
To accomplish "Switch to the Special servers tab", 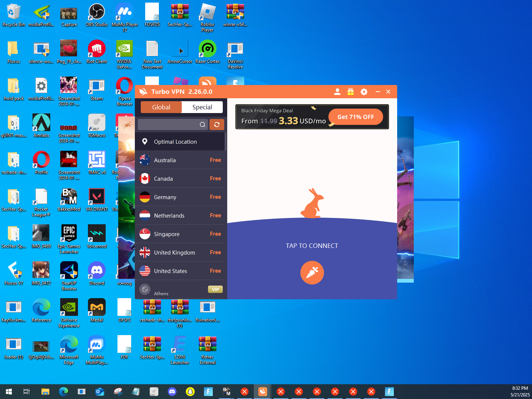I will click(202, 107).
